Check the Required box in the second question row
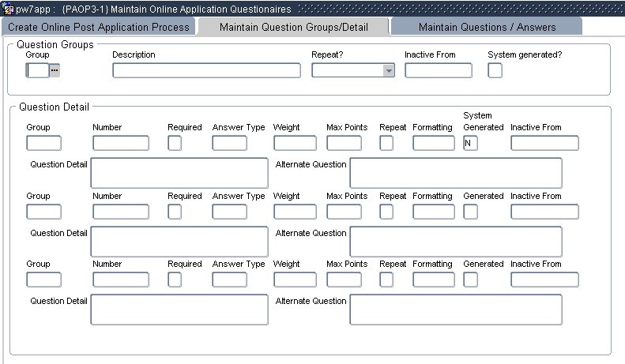This screenshot has width=625, height=364. point(175,212)
